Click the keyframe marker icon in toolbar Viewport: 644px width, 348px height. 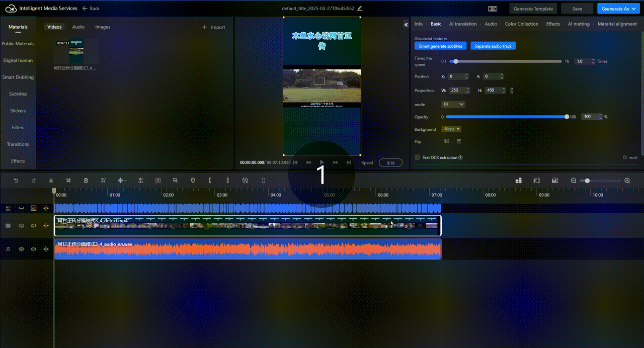click(x=193, y=180)
